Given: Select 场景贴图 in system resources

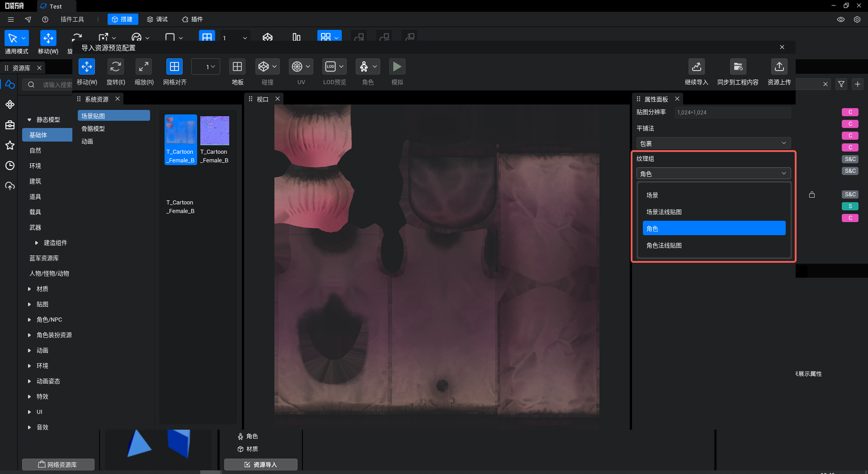Looking at the screenshot, I should (x=114, y=116).
